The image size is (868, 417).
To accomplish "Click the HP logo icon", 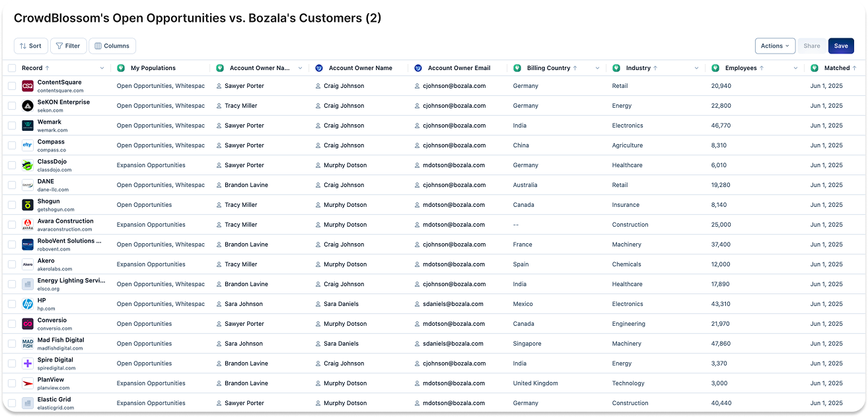I will tap(28, 304).
